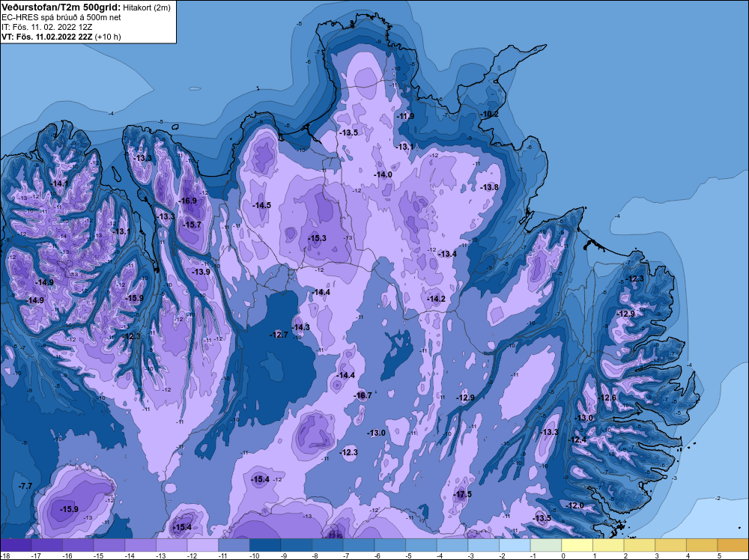
Task: Click the -7.7 temperature label
Action: point(25,486)
